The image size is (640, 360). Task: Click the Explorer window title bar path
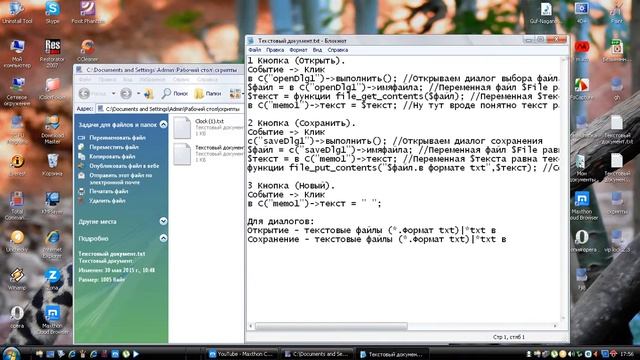point(162,70)
